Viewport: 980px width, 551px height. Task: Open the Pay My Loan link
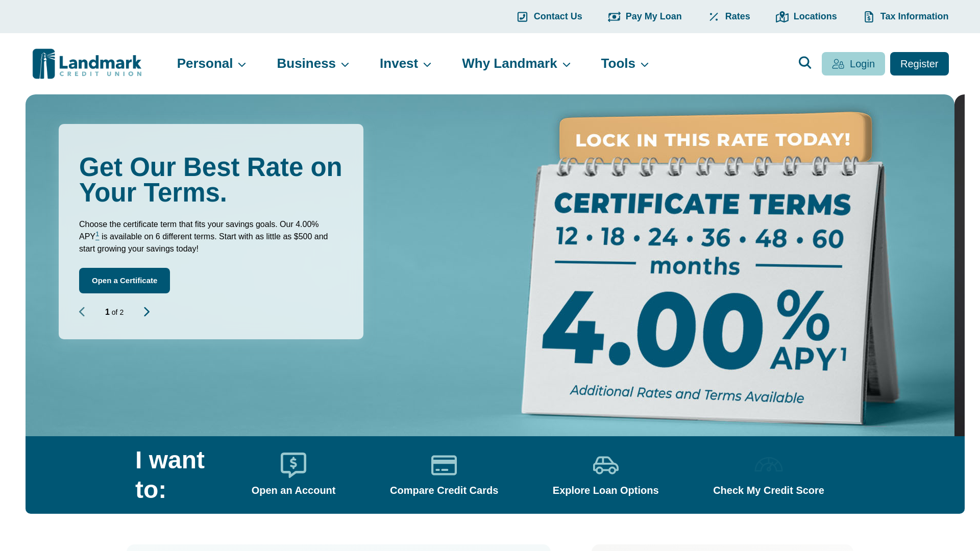645,17
